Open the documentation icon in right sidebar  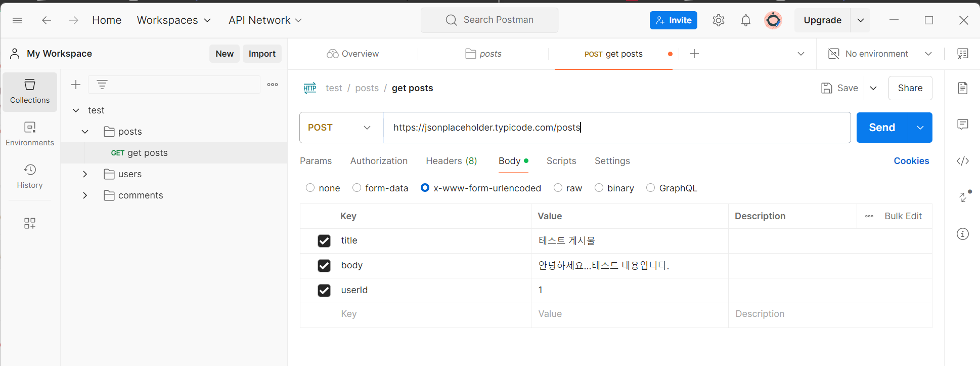point(963,88)
